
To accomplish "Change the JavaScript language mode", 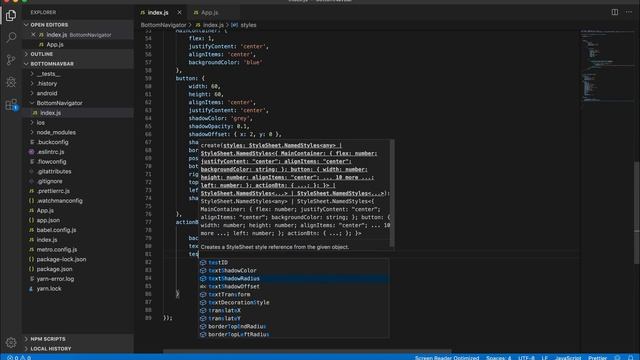I will point(568,358).
